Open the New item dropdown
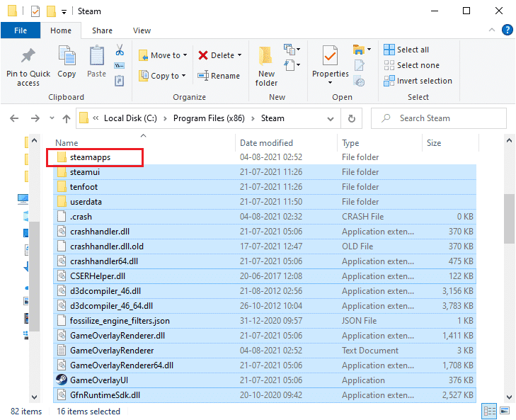The width and height of the screenshot is (516, 420). click(x=292, y=50)
